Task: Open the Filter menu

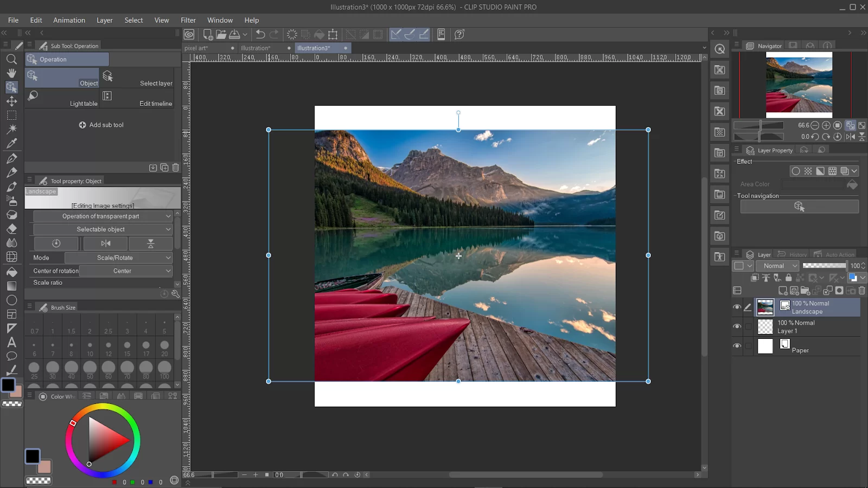Action: (188, 20)
